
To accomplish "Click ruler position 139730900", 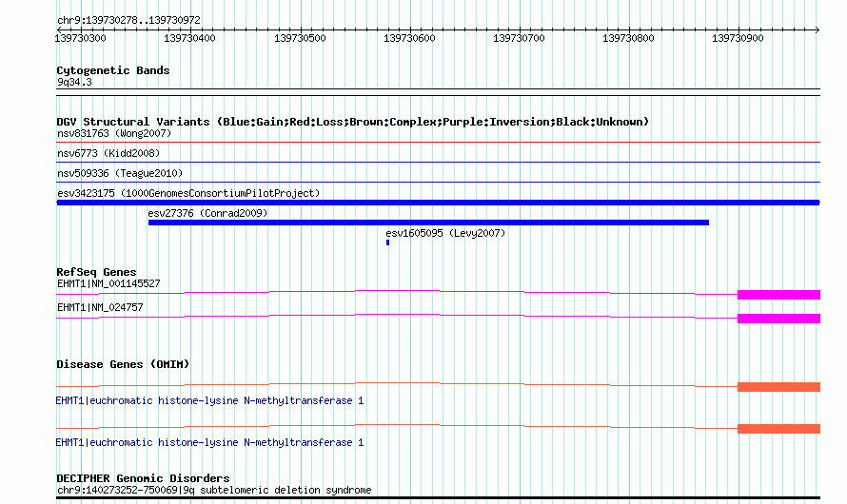I will coord(738,38).
